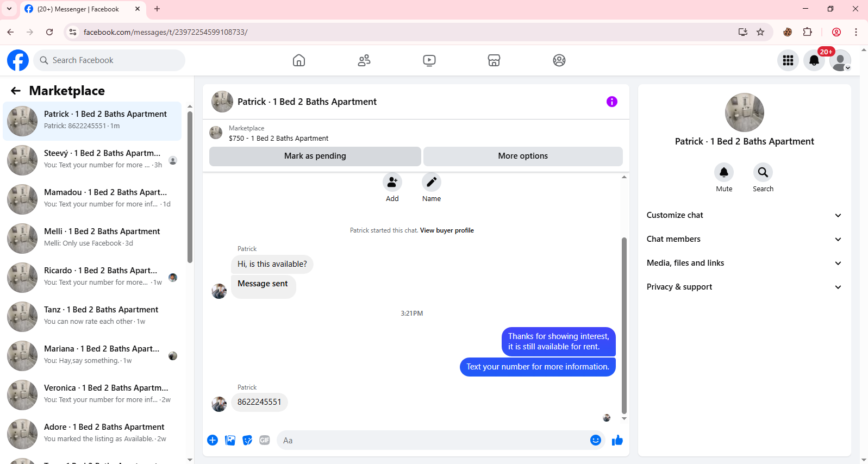Send a thumbs-up like
868x464 pixels.
[617, 440]
